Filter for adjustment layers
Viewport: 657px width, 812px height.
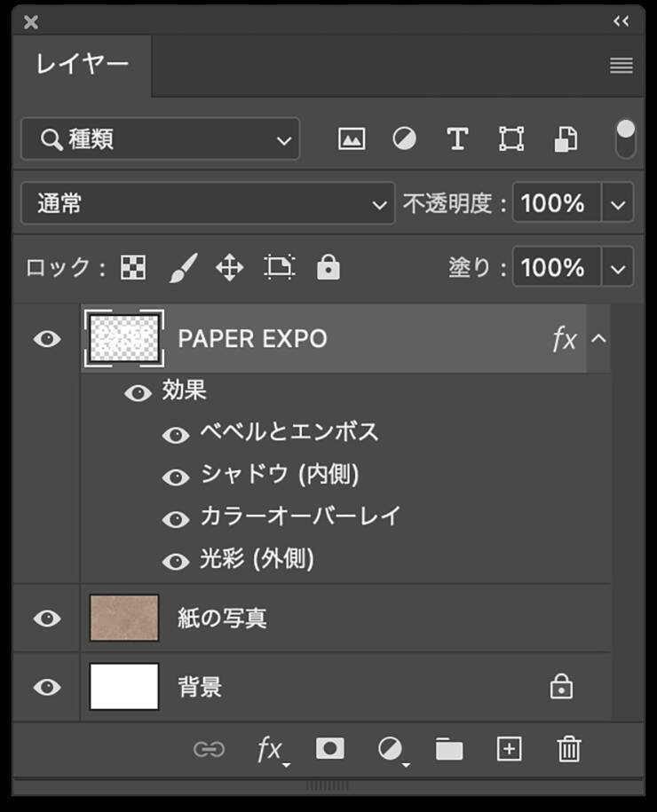pos(405,138)
